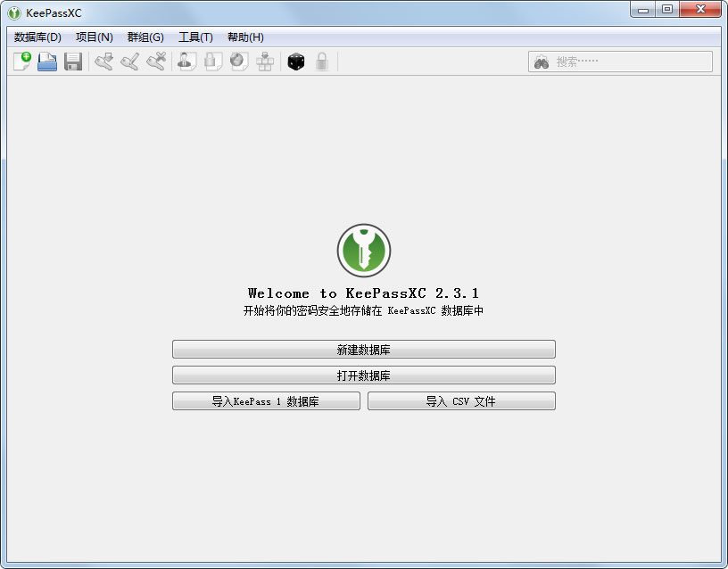The image size is (728, 569).
Task: Click the KeePassXC title bar icon
Action: click(x=14, y=13)
